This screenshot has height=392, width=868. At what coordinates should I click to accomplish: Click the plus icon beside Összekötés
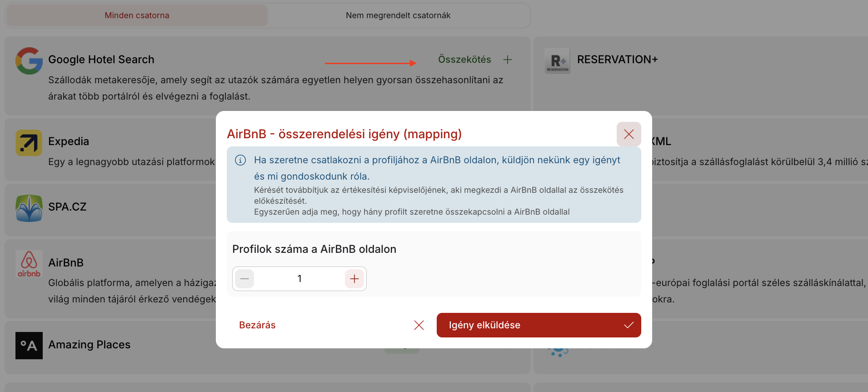pos(508,60)
